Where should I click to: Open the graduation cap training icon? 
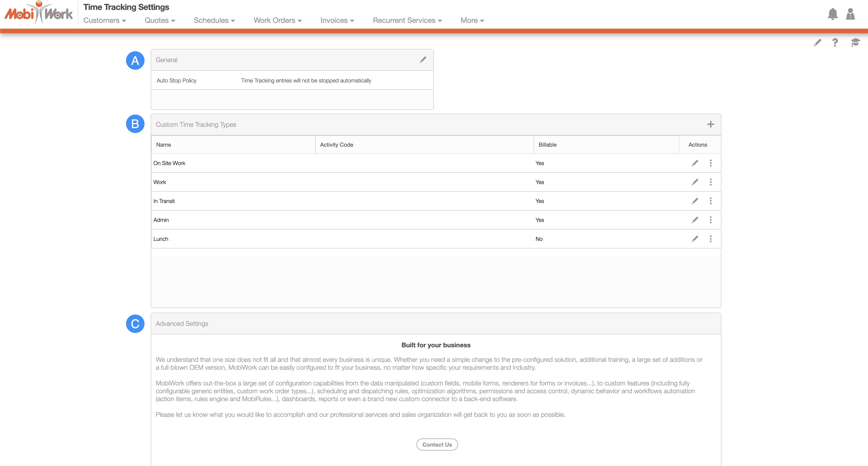(855, 42)
